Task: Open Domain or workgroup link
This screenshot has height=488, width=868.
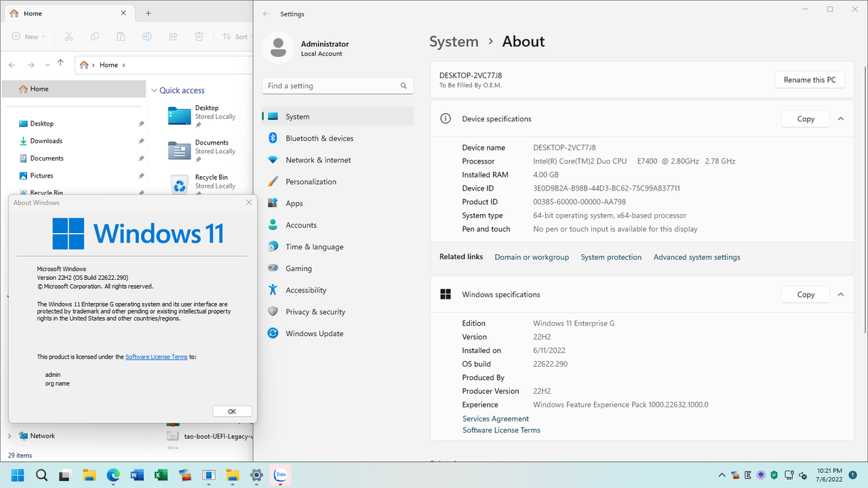Action: click(x=532, y=257)
